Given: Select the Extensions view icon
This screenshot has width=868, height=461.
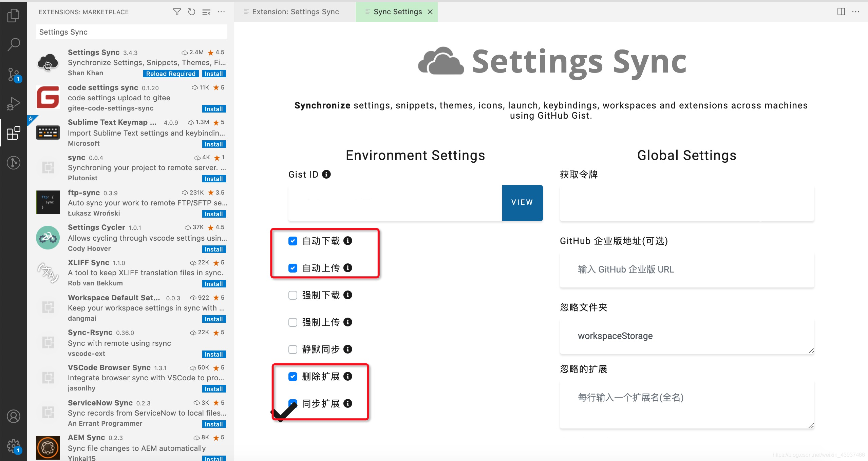Looking at the screenshot, I should coord(13,133).
